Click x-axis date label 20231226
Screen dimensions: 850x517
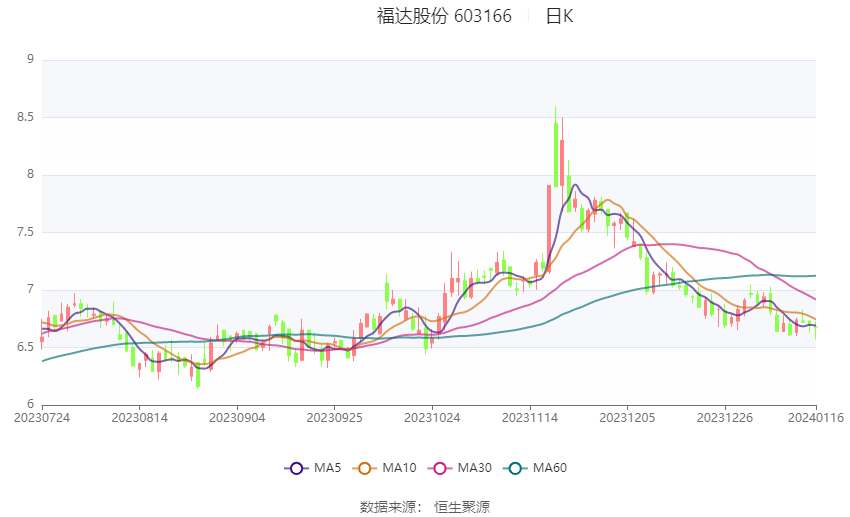(x=725, y=418)
